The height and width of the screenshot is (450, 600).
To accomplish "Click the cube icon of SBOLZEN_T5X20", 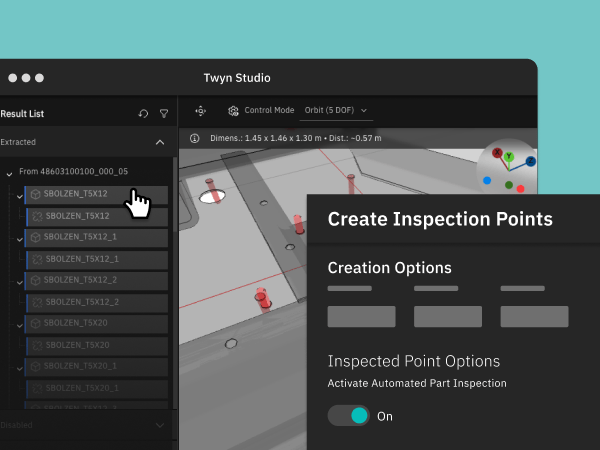I will click(35, 324).
